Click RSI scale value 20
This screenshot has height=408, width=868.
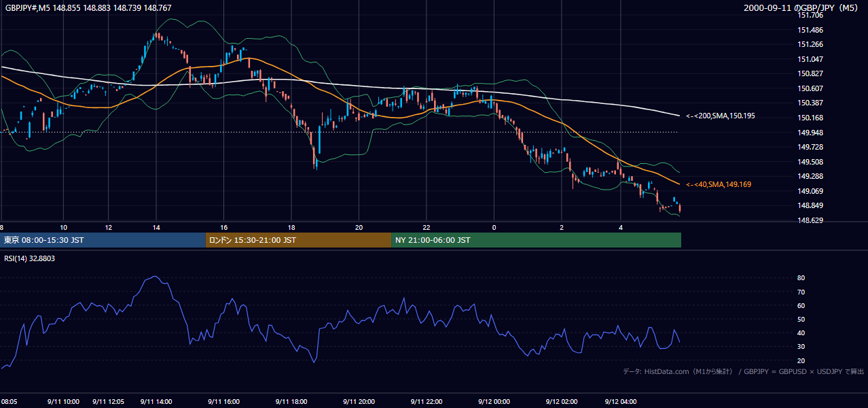[801, 360]
